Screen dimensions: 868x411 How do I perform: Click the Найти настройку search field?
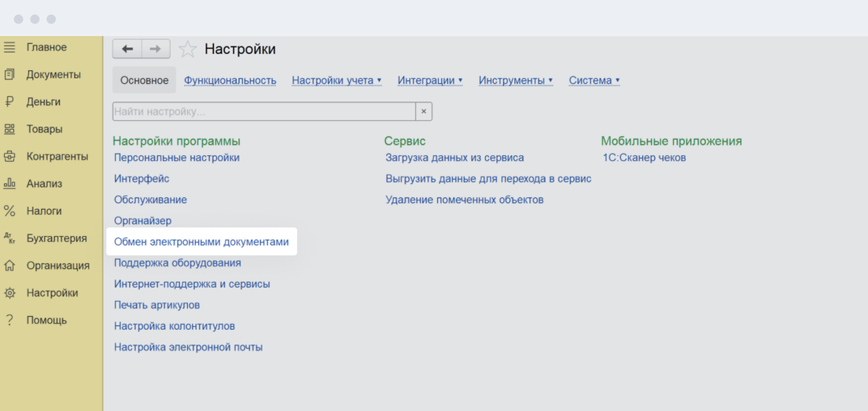click(263, 112)
